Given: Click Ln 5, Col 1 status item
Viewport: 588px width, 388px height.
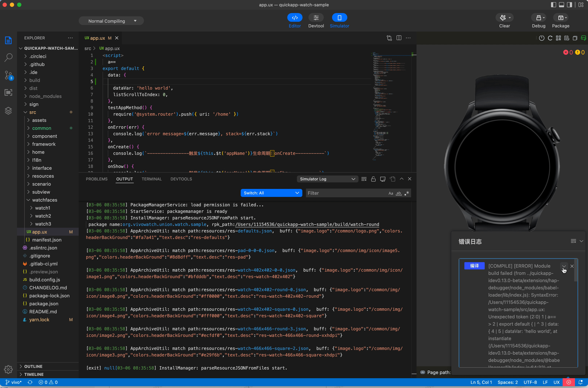Looking at the screenshot, I should [x=481, y=382].
